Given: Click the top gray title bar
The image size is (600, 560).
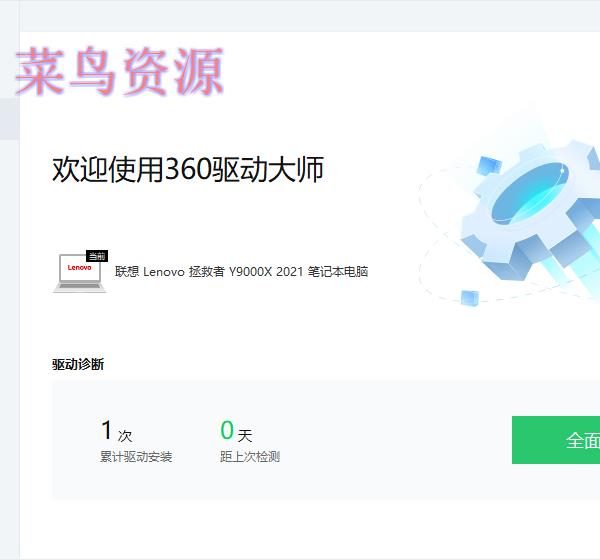Looking at the screenshot, I should pyautogui.click(x=310, y=16).
